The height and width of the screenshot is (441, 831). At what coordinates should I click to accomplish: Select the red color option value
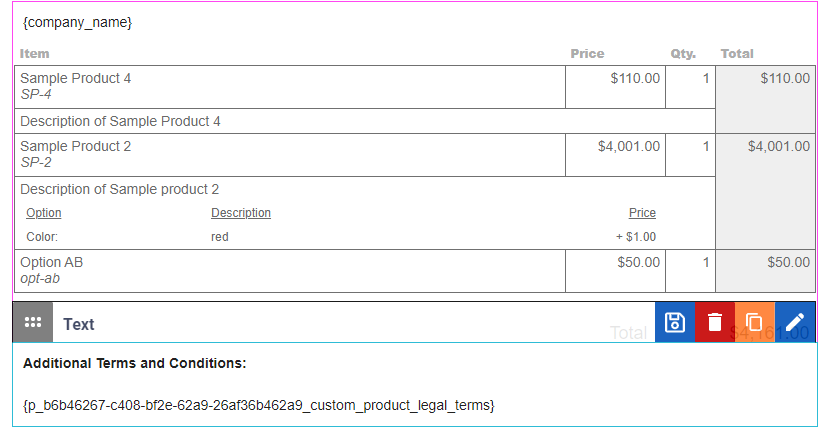(x=220, y=237)
